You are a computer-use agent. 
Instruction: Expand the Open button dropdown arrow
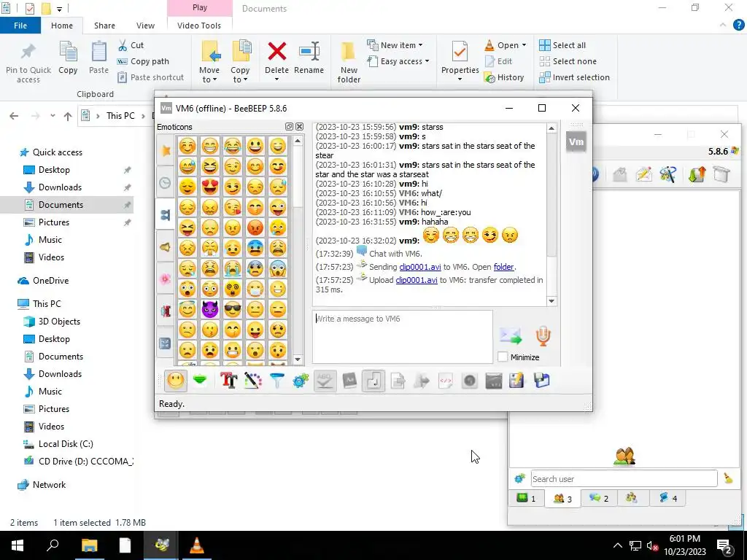click(x=524, y=45)
